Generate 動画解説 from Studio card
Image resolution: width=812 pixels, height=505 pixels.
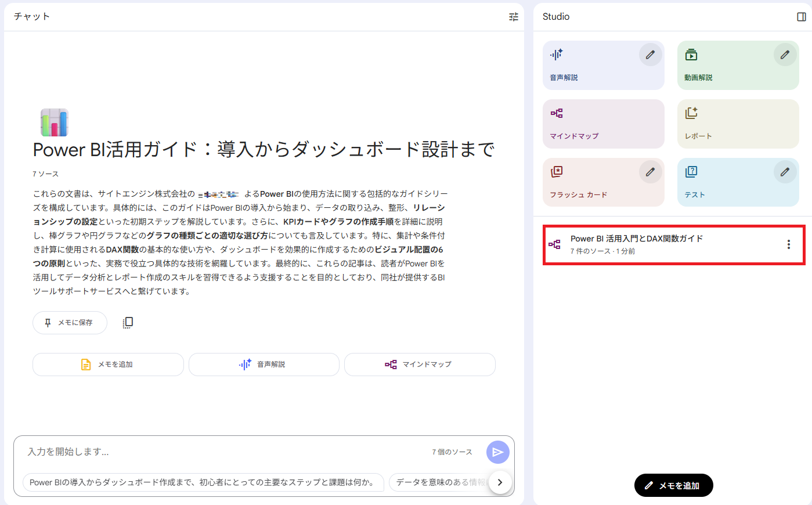coord(738,65)
